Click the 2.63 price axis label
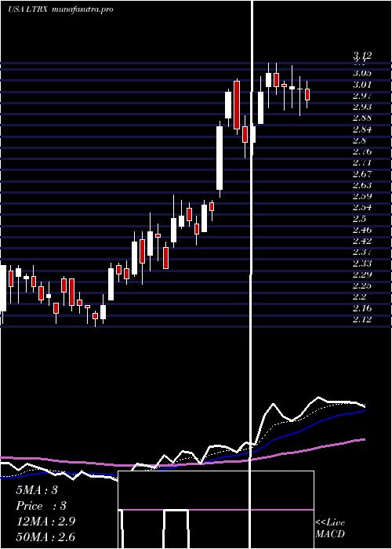 pyautogui.click(x=362, y=185)
